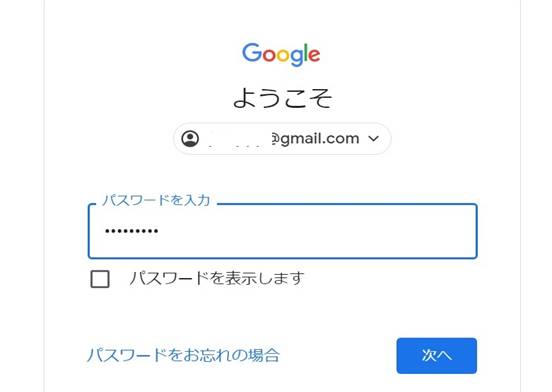This screenshot has width=552, height=392.
Task: Click the red o in Google logo
Action: (x=270, y=56)
